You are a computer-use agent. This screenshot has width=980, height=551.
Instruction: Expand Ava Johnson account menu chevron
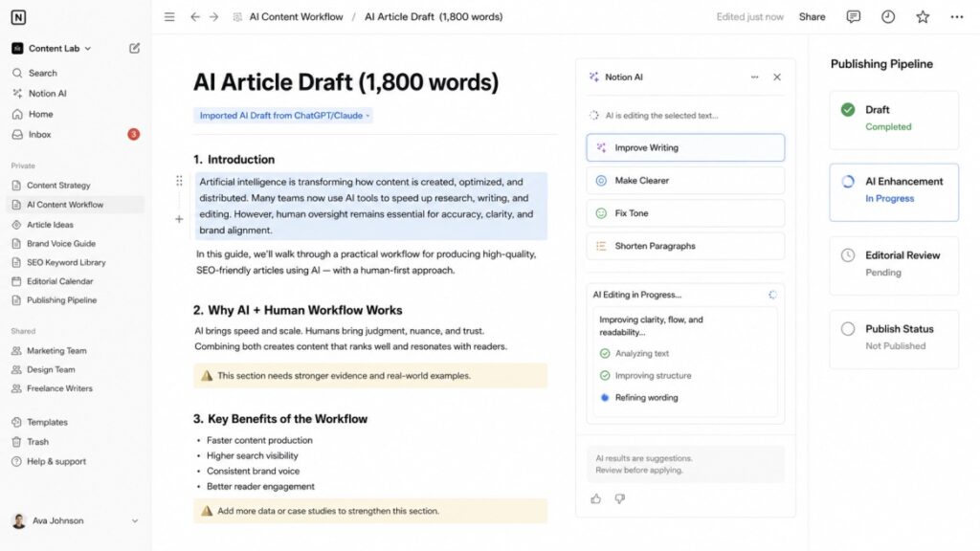point(134,520)
